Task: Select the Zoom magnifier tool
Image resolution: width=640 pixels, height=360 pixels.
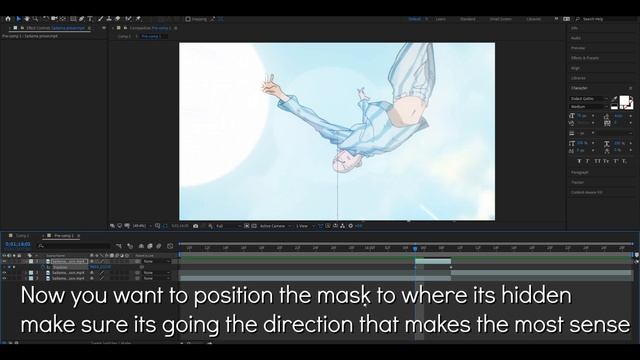Action: (36, 19)
